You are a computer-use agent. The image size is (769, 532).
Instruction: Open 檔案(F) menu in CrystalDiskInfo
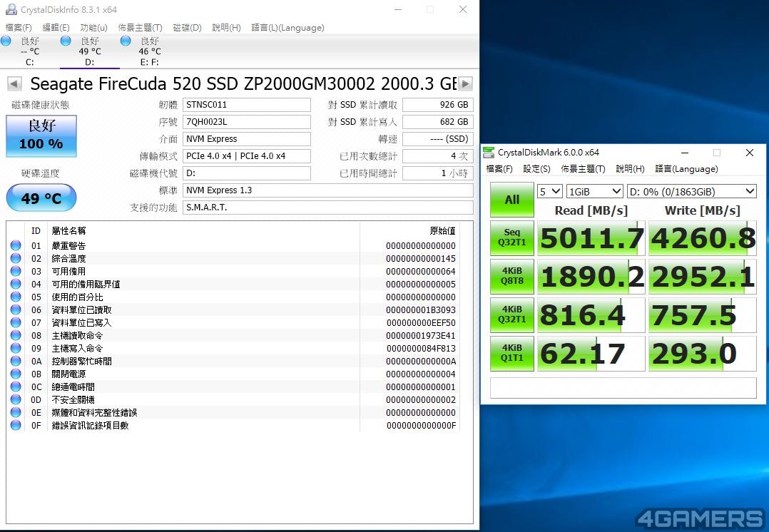19,28
